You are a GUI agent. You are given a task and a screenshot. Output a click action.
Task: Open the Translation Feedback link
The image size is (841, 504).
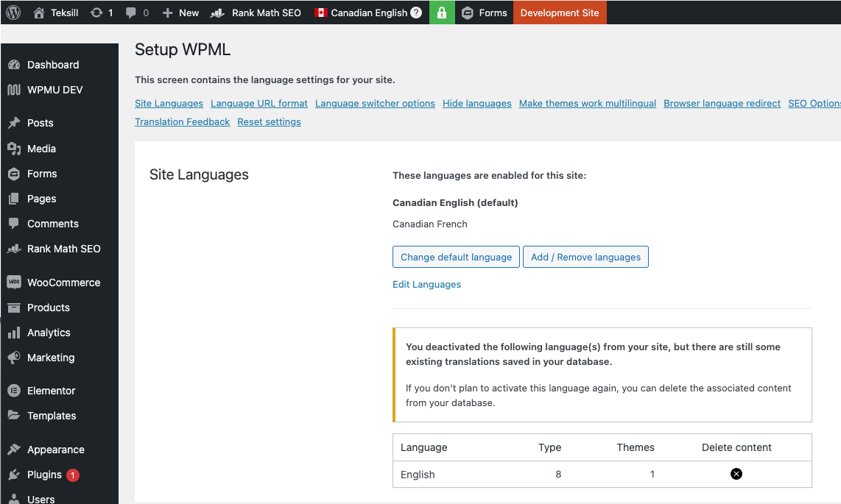183,121
